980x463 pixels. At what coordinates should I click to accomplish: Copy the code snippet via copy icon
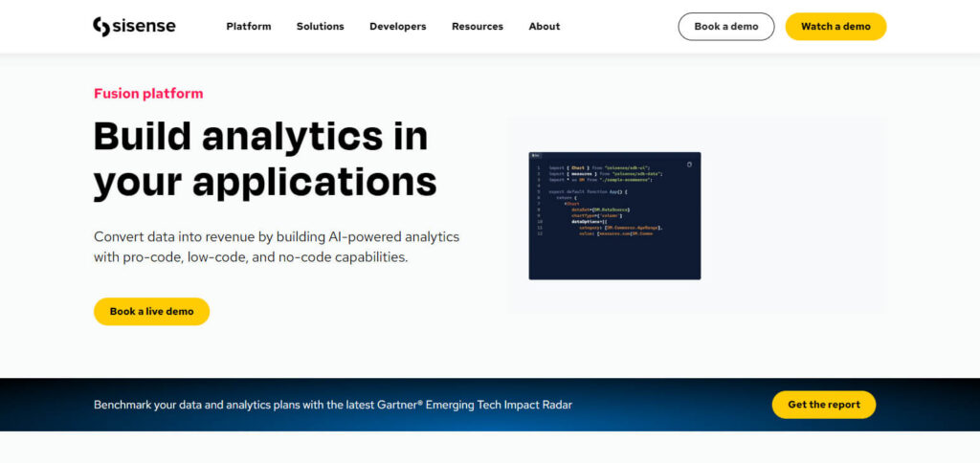coord(689,165)
